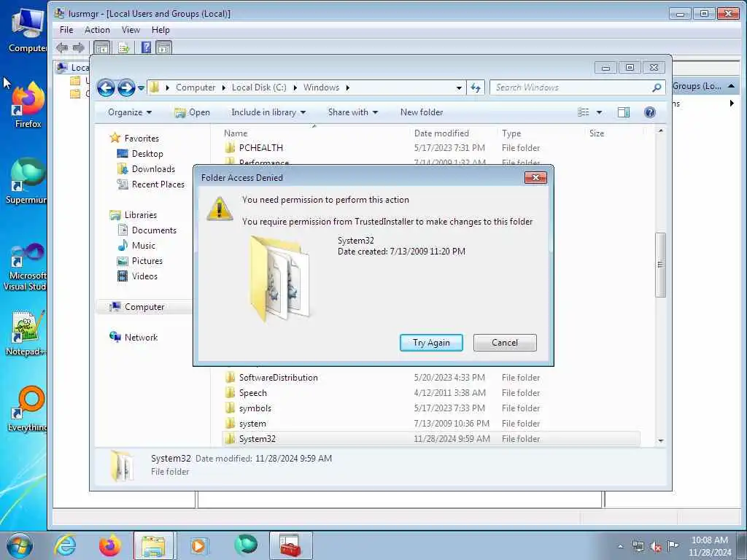Open Help menu in lusrmgr

pyautogui.click(x=160, y=30)
